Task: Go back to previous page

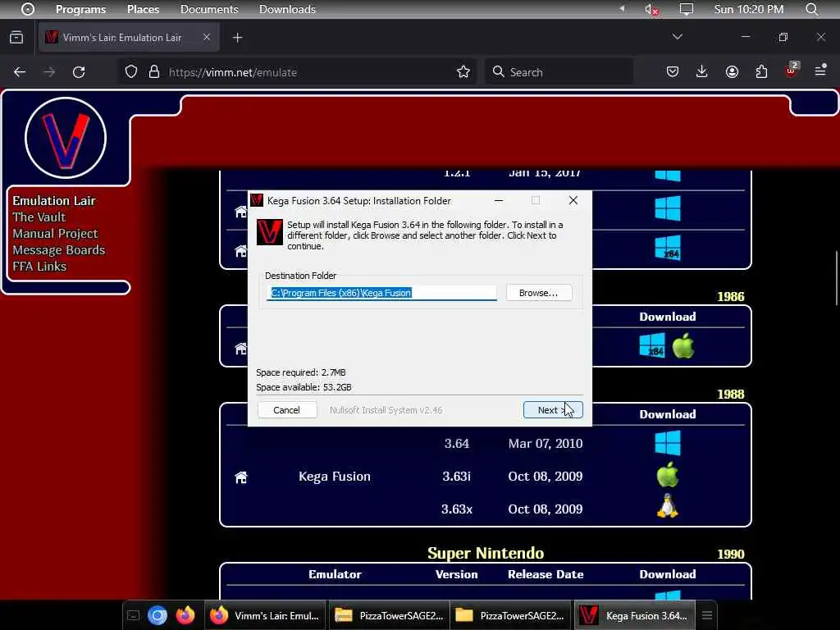Action: 20,72
